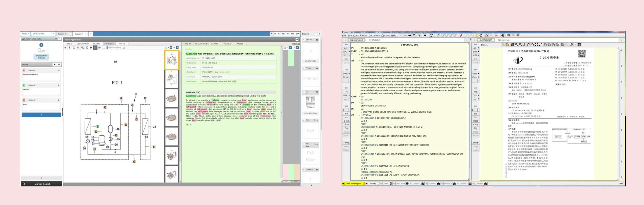This screenshot has height=205, width=644.
Task: Open the New Working List tab
Action: [x=354, y=184]
